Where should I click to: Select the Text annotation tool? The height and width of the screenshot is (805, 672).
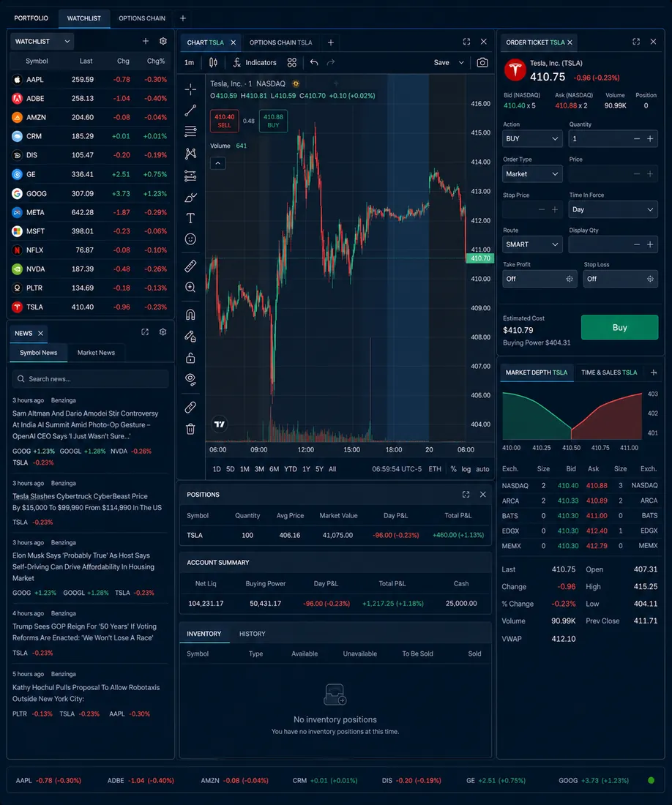[x=190, y=218]
